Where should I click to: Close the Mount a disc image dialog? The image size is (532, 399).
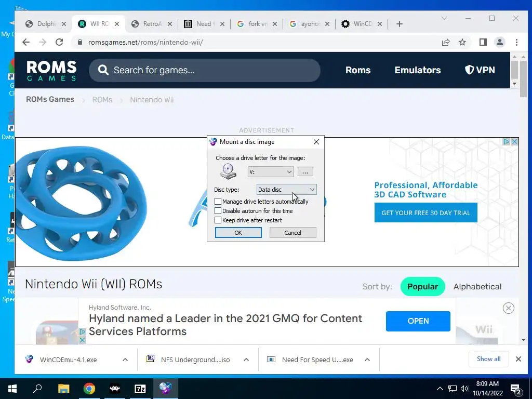tap(316, 142)
